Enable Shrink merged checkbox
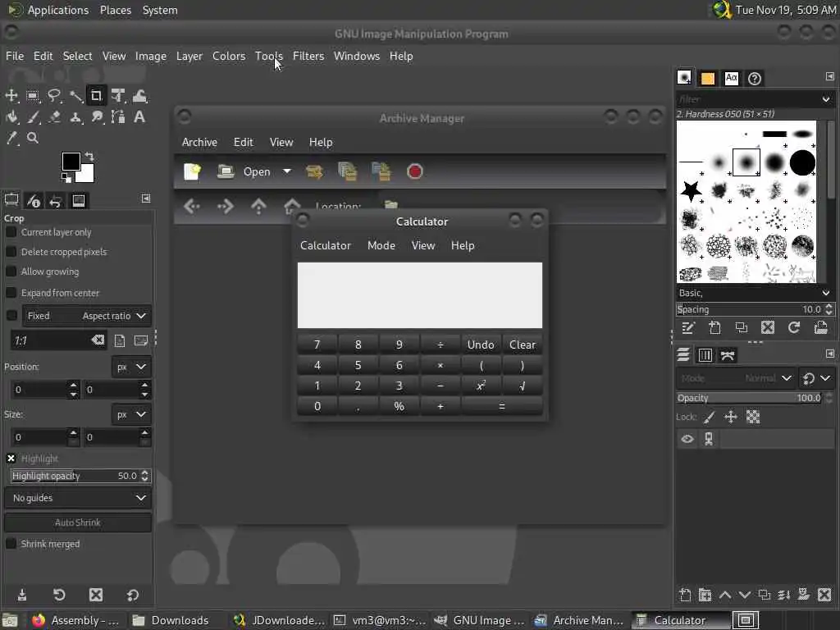 pos(11,544)
